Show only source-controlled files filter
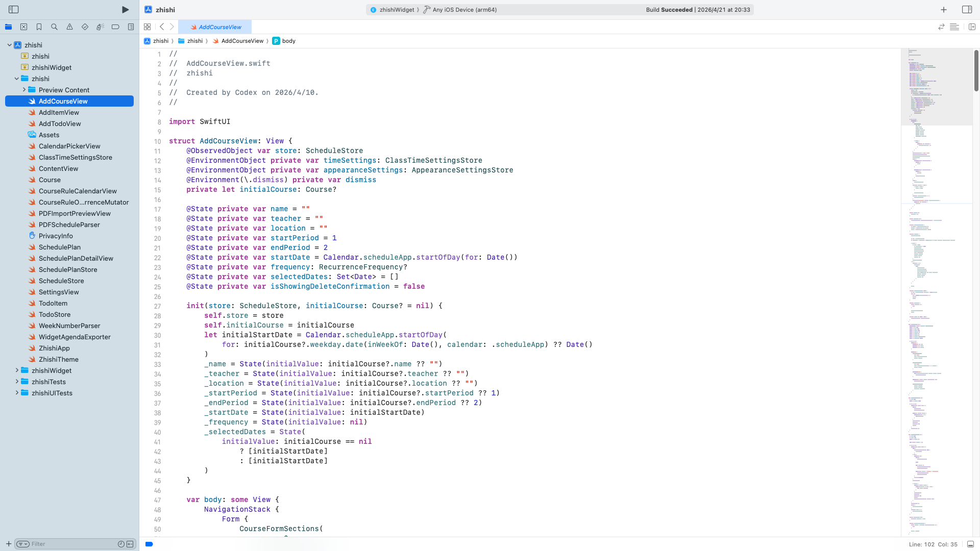The height and width of the screenshot is (551, 980). tap(130, 544)
